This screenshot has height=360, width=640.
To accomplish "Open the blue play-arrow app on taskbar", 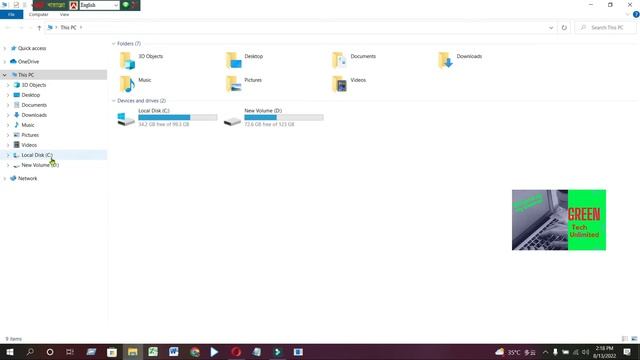I will 214,352.
